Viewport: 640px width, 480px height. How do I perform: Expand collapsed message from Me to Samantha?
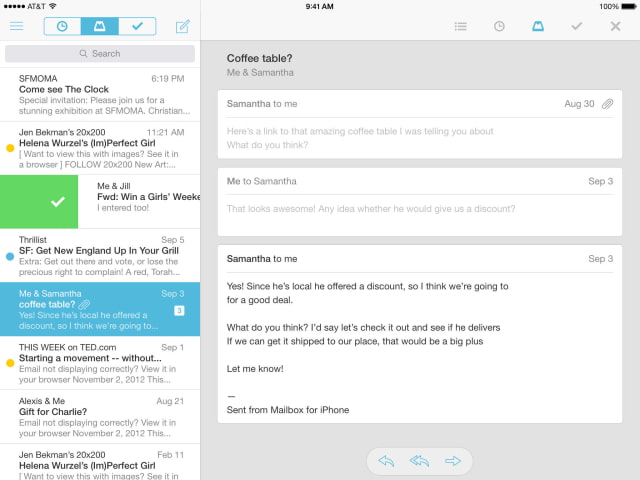pos(419,200)
